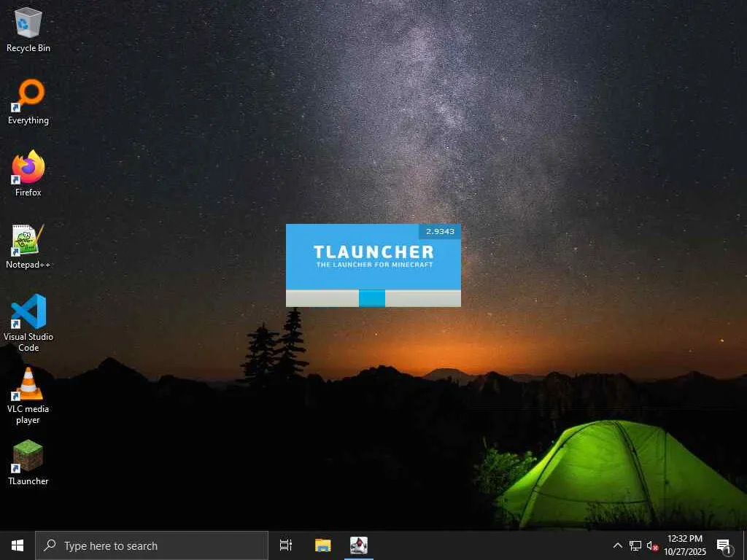Open the Windows Start menu
The image size is (747, 560).
point(18,545)
